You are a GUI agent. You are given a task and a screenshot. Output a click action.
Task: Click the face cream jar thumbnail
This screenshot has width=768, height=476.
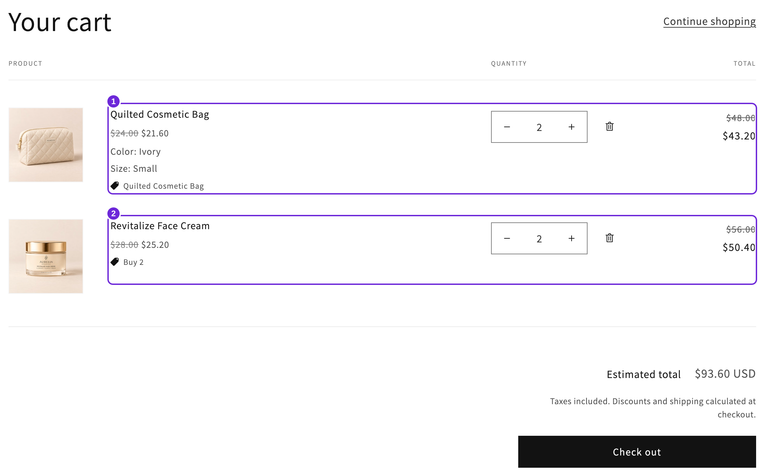click(x=46, y=256)
